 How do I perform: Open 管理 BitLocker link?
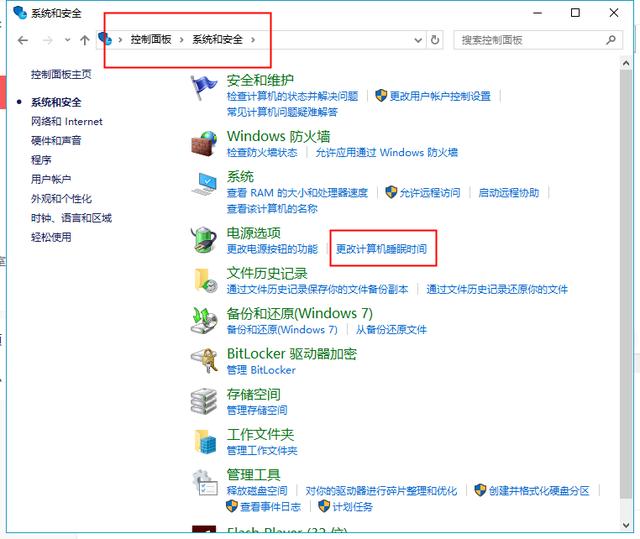(x=261, y=370)
